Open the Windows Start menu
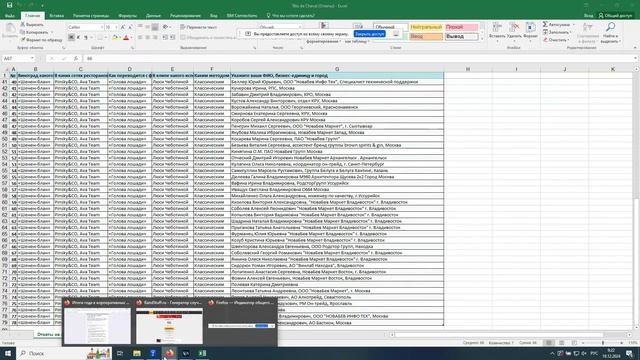The height and width of the screenshot is (360, 640). [8, 353]
